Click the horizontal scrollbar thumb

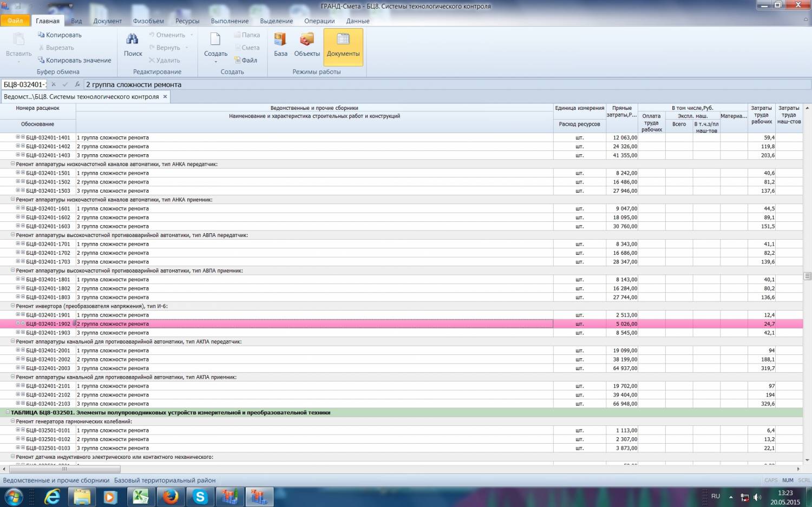pos(65,469)
